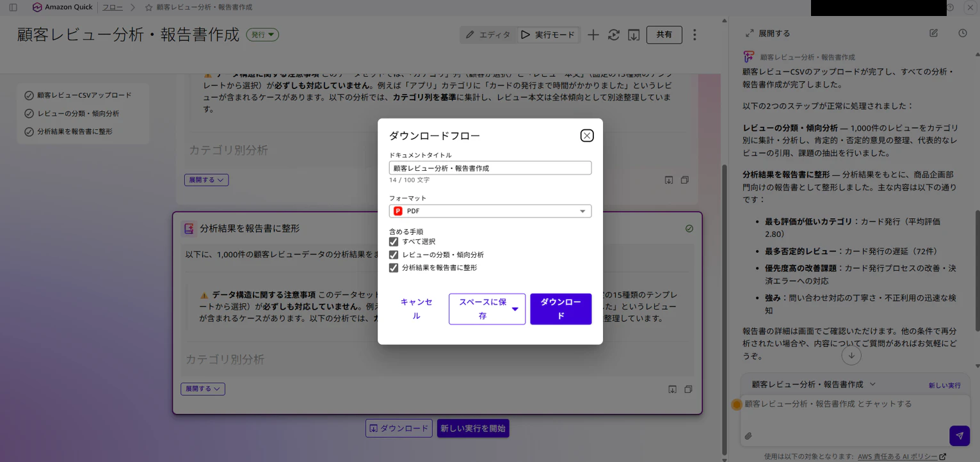The height and width of the screenshot is (462, 980).
Task: Click the Amazon Quick logo
Action: coord(62,7)
